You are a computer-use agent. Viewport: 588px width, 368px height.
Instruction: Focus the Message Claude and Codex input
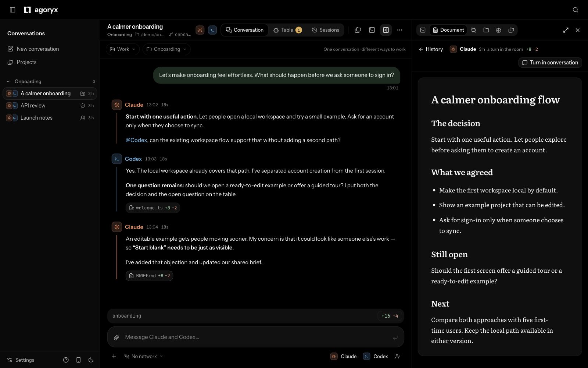[x=256, y=337]
